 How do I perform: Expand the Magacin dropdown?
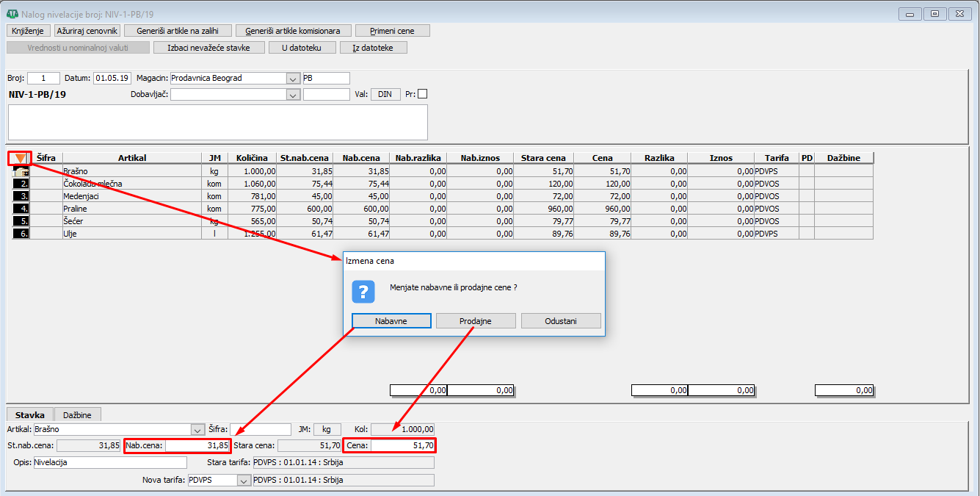[x=293, y=79]
